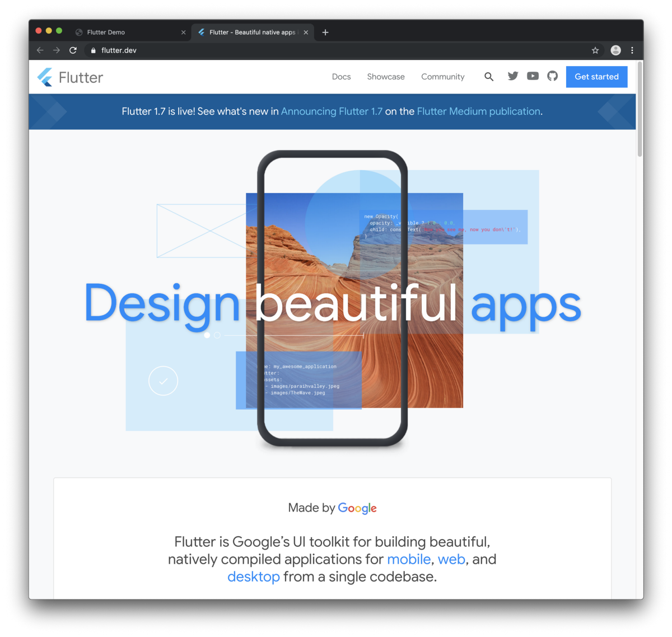Open the Chrome three-dot menu
Image resolution: width=672 pixels, height=637 pixels.
click(632, 50)
